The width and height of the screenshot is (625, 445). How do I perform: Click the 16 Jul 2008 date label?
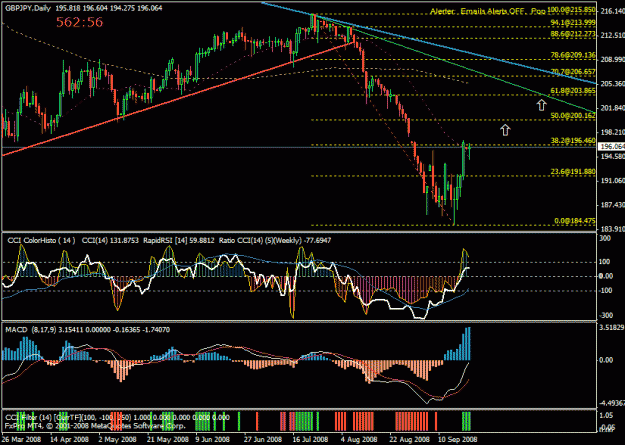click(311, 439)
